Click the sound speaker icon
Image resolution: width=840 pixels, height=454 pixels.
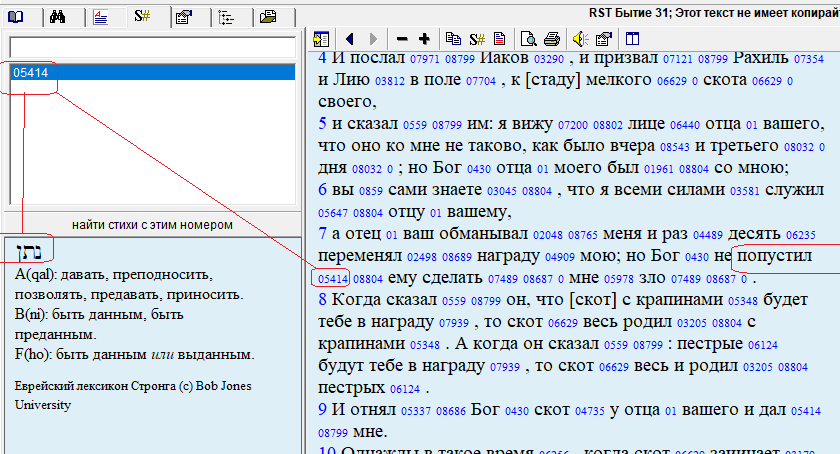[580, 39]
